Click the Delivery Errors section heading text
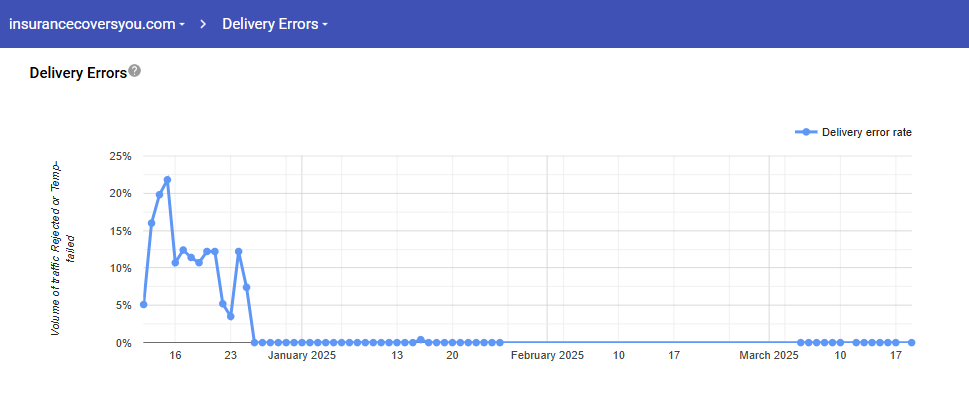The height and width of the screenshot is (398, 969). tap(78, 73)
